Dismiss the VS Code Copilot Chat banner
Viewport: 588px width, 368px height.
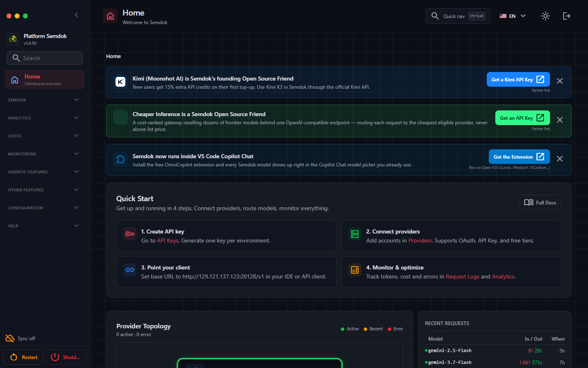click(x=560, y=159)
